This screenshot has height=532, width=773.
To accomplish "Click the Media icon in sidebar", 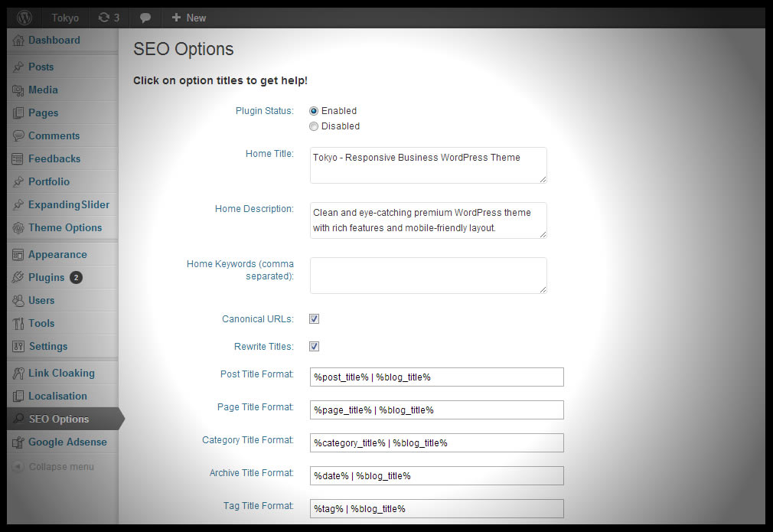I will pyautogui.click(x=18, y=90).
